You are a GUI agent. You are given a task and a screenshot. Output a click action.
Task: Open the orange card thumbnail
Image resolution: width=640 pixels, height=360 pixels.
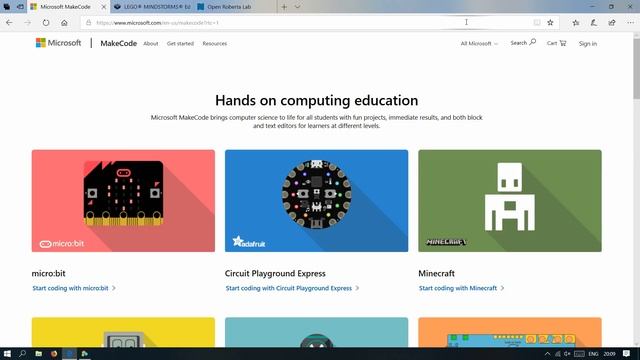tap(510, 332)
